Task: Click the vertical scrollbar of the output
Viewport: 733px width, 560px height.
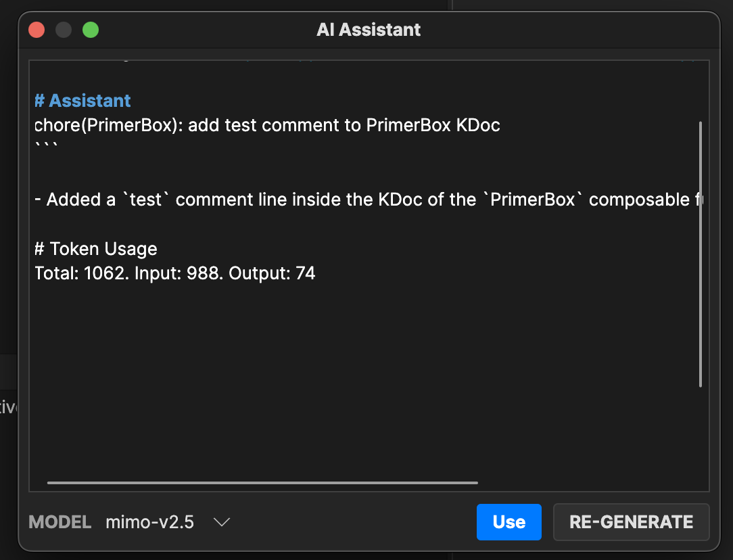Action: [x=701, y=254]
